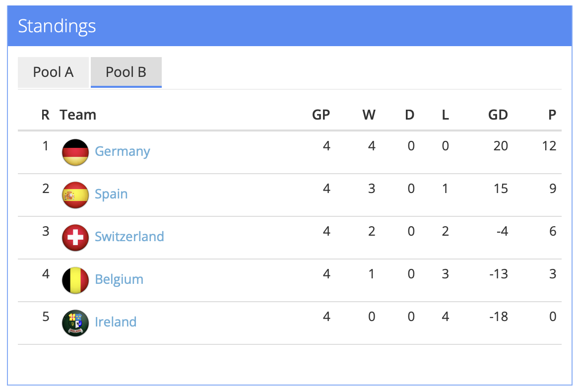The image size is (579, 392).
Task: Open the Germany team link
Action: tap(122, 151)
